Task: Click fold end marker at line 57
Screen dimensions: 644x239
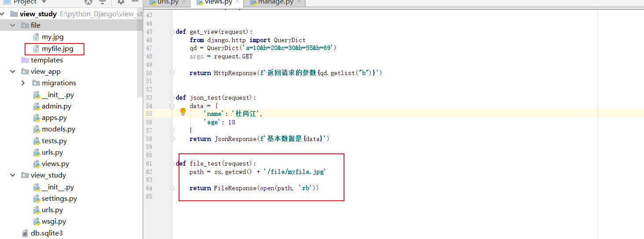Action: pos(172,130)
